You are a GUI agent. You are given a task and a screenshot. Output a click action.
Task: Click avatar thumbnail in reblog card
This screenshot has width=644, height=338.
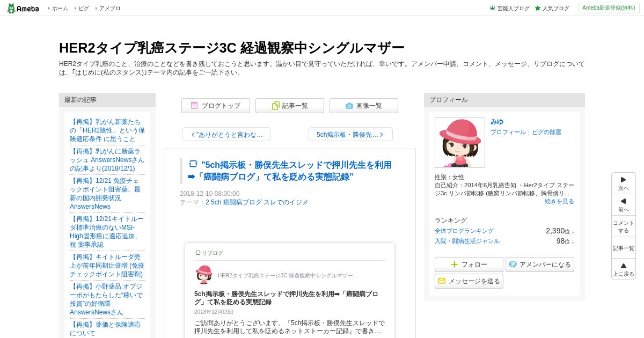(x=204, y=275)
